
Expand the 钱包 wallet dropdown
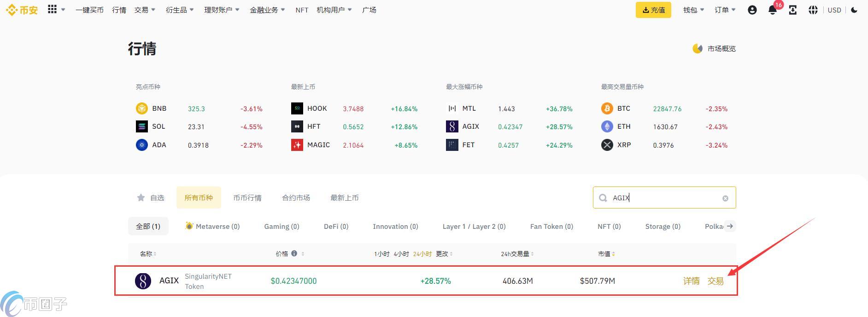click(694, 10)
